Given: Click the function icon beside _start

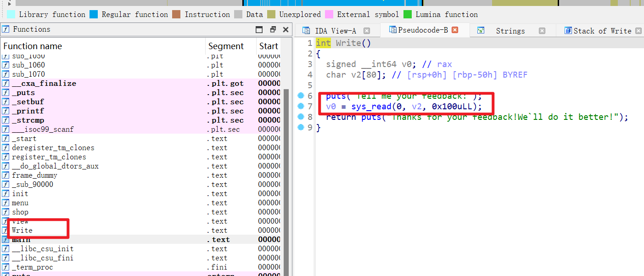Looking at the screenshot, I should coord(6,139).
